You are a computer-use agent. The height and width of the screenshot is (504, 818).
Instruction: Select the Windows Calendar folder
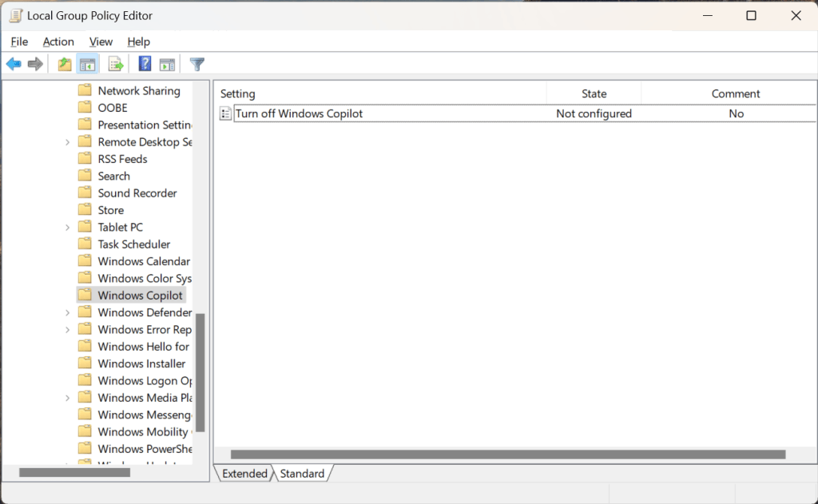click(x=144, y=260)
